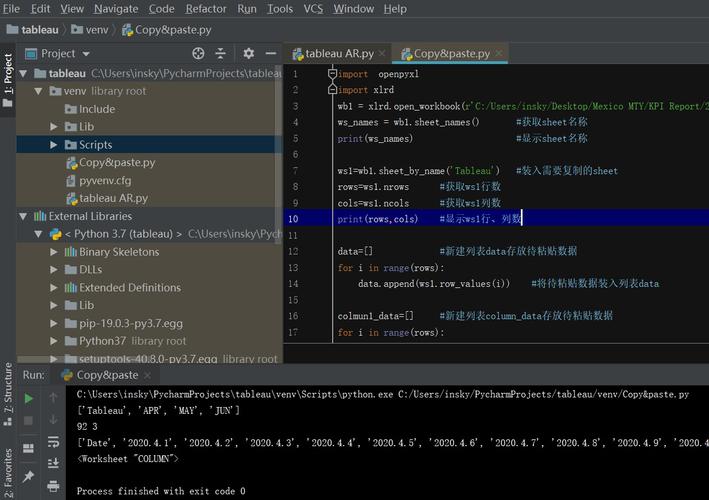This screenshot has height=500, width=709.
Task: Expand the Scripts folder
Action: [x=53, y=145]
